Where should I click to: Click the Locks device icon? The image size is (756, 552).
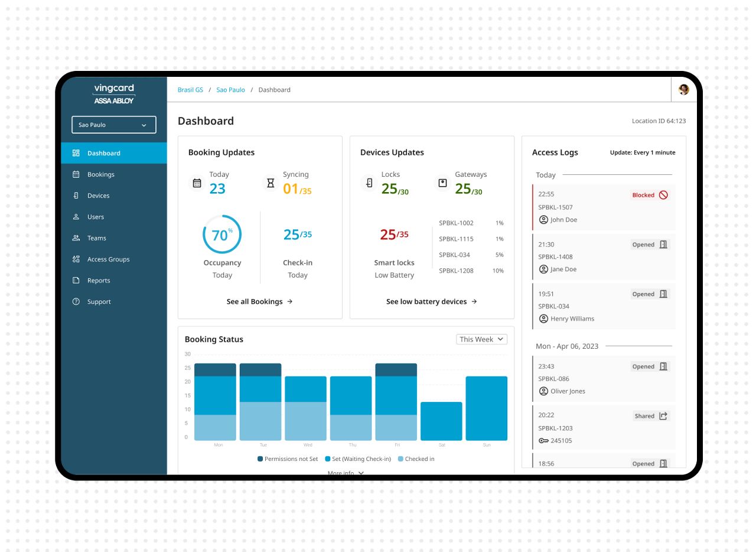pos(369,183)
